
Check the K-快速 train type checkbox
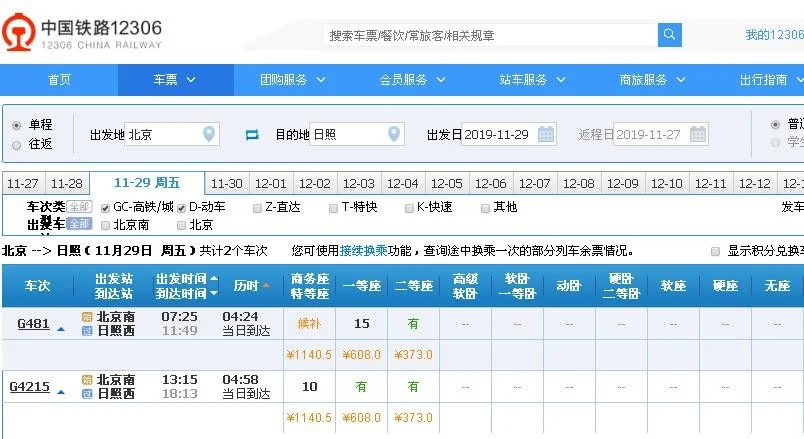(409, 208)
